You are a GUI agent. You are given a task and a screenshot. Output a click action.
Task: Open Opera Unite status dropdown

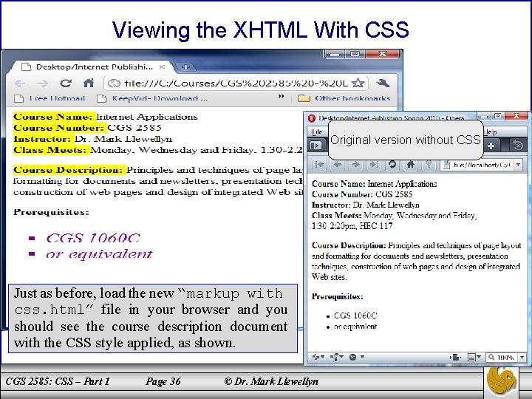337,357
